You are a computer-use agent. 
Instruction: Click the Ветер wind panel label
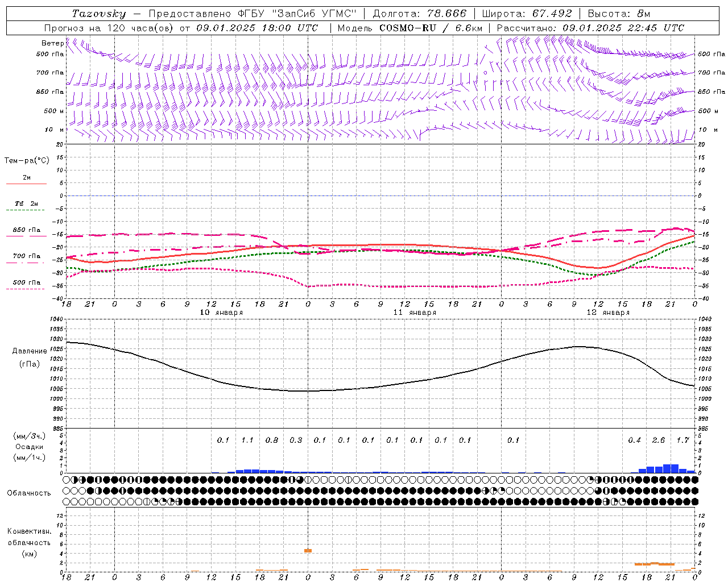point(53,43)
